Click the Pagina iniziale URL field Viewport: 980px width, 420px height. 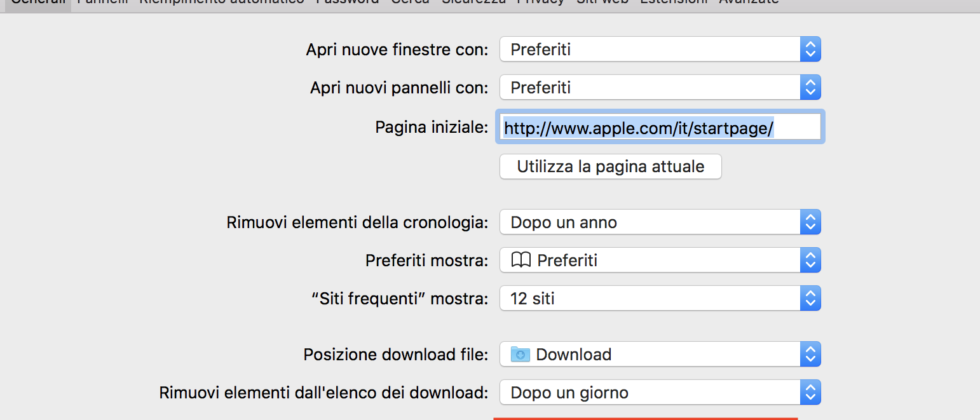click(660, 128)
